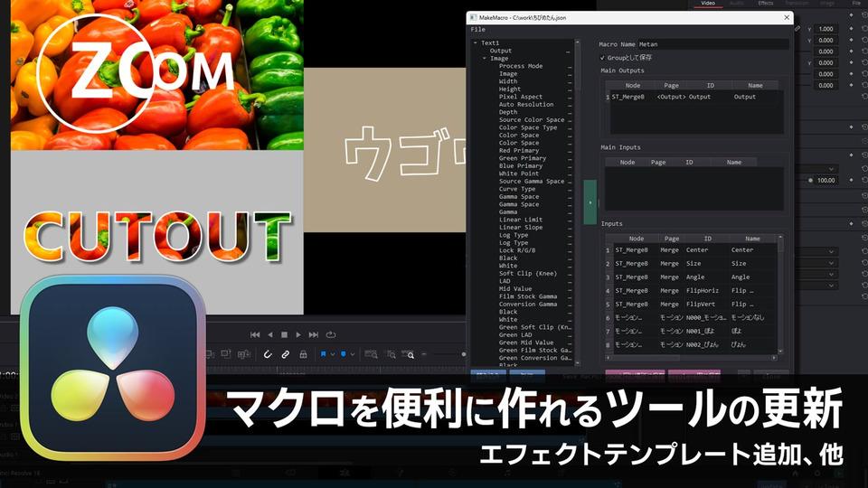Select custom zoom icon in timeline toolbar
The height and width of the screenshot is (488, 868).
pos(409,354)
